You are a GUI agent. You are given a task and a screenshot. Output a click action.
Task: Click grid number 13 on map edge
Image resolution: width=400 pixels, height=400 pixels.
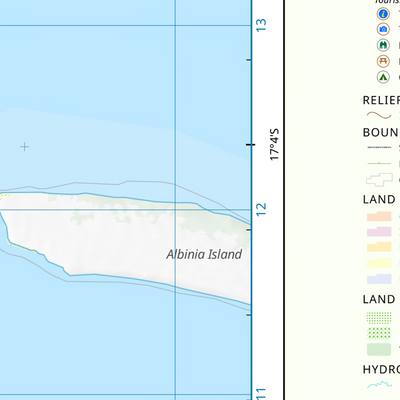(261, 25)
